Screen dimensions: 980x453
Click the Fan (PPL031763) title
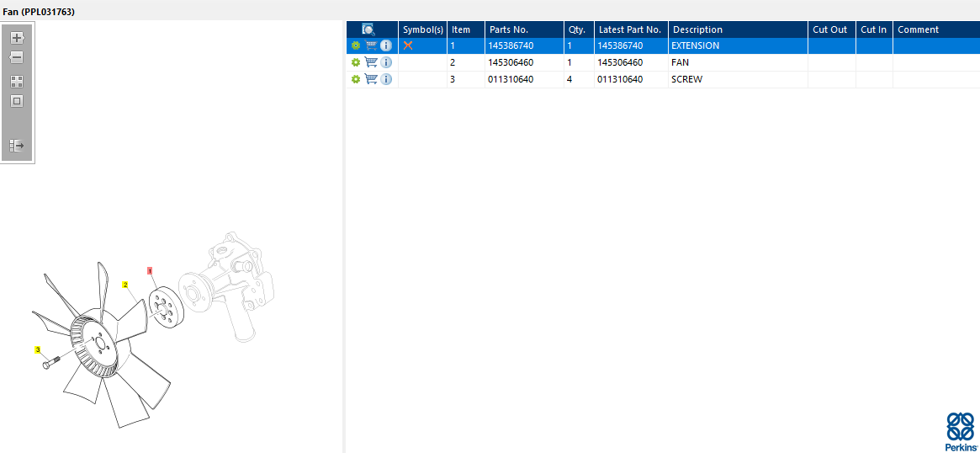[x=39, y=12]
